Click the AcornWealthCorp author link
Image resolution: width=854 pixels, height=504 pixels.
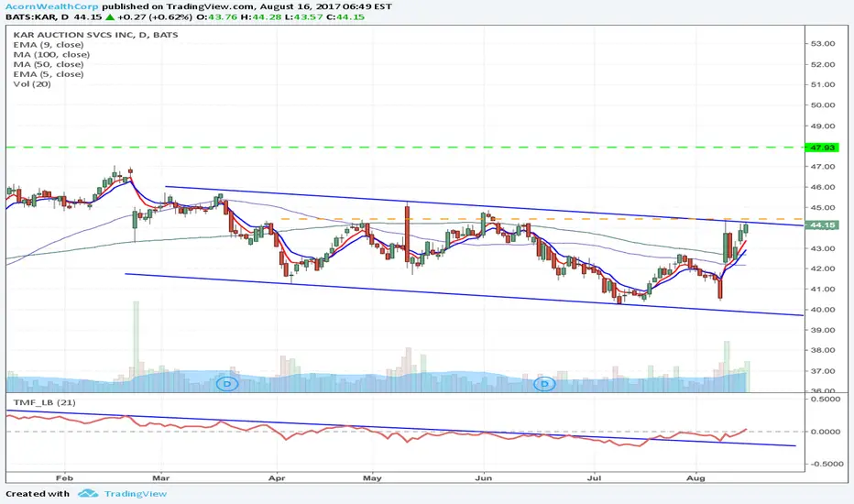click(x=52, y=6)
